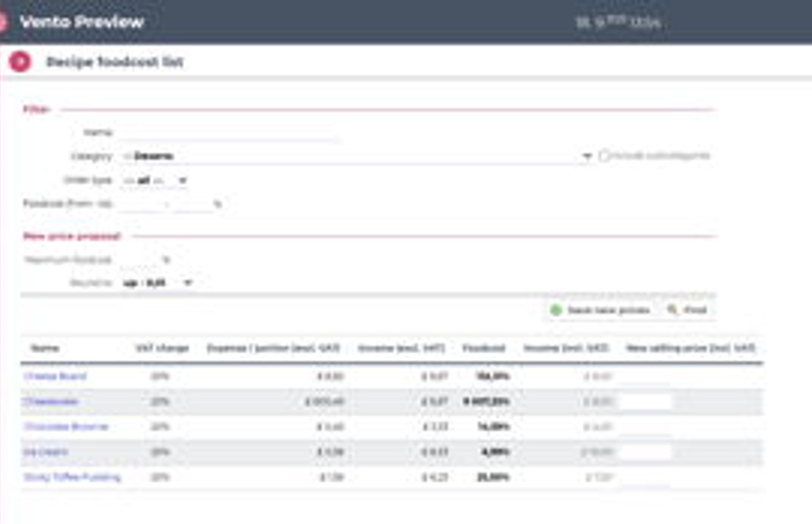The height and width of the screenshot is (524, 812).
Task: Click the app logo next to Vento Preview
Action: (3, 22)
